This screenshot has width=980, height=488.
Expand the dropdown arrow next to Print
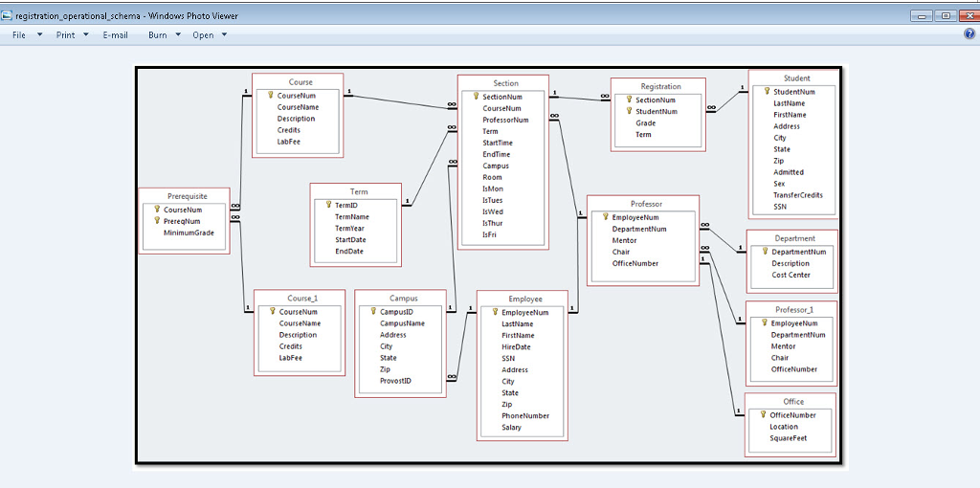(86, 34)
